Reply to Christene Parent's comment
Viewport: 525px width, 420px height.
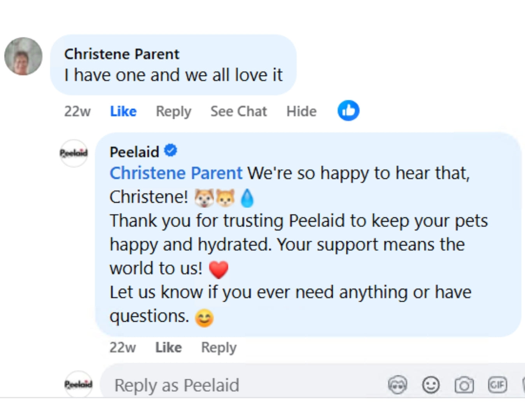(173, 111)
